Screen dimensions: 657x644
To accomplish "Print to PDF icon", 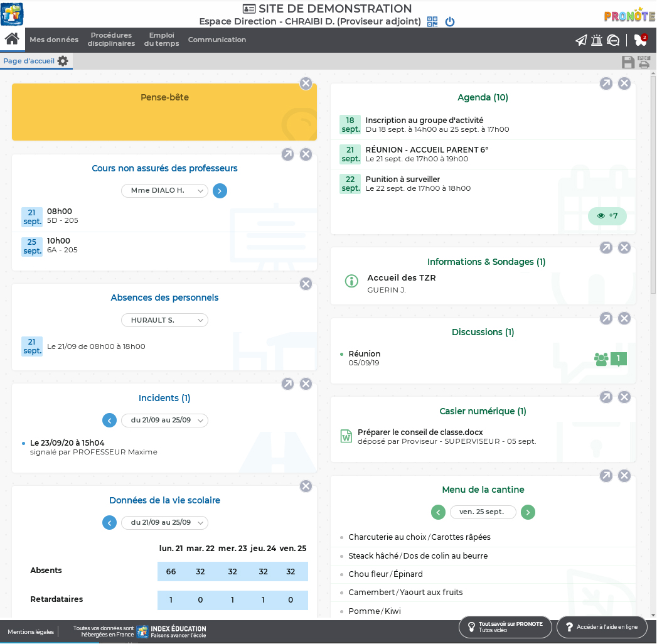I will click(644, 62).
